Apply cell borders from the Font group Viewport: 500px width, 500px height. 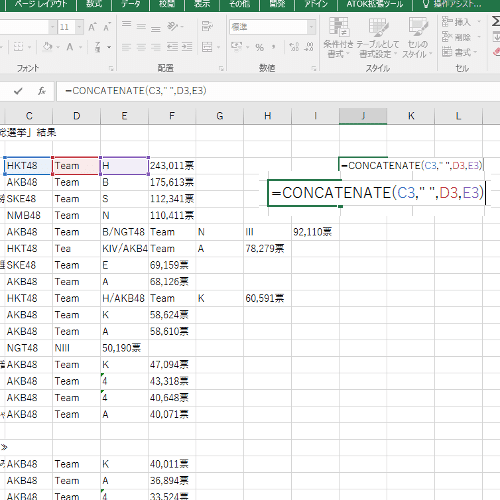[18, 47]
